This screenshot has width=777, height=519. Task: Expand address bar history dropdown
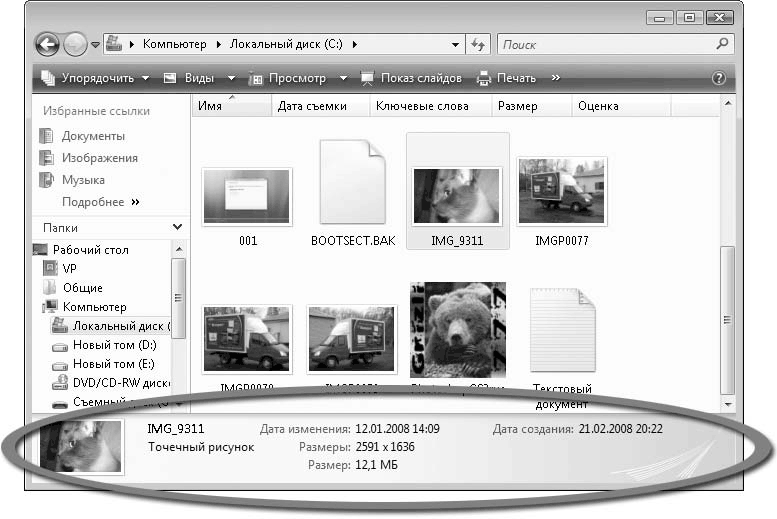click(455, 45)
